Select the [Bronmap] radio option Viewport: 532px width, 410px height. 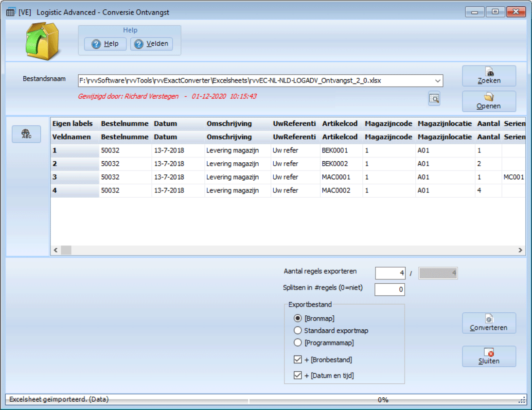point(298,319)
